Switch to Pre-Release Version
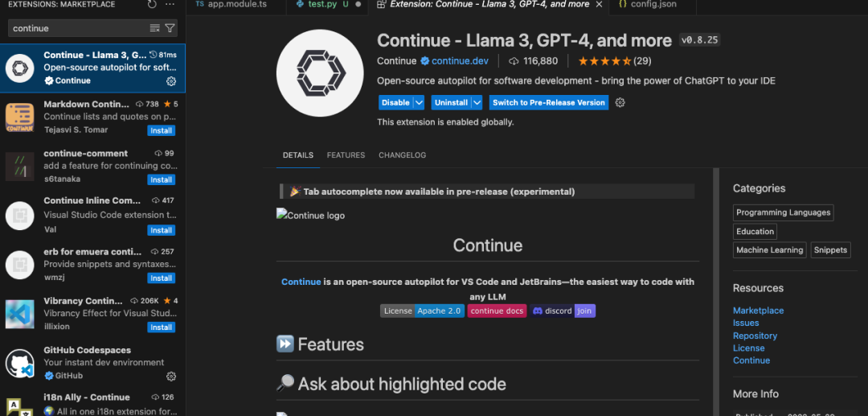Screen dimensions: 868x416 549,102
